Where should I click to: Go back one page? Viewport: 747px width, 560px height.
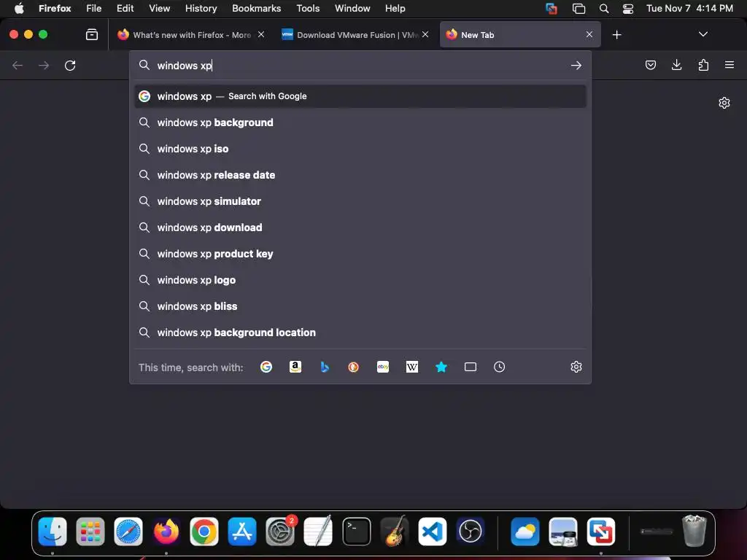pyautogui.click(x=18, y=65)
